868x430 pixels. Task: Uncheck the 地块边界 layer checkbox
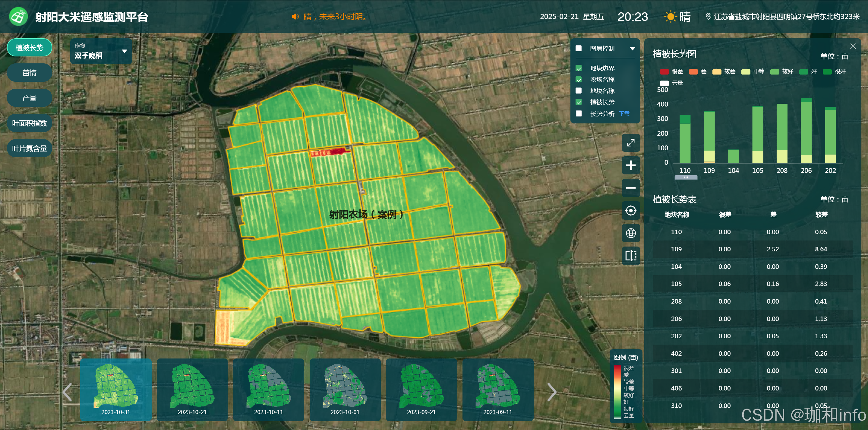pos(579,68)
